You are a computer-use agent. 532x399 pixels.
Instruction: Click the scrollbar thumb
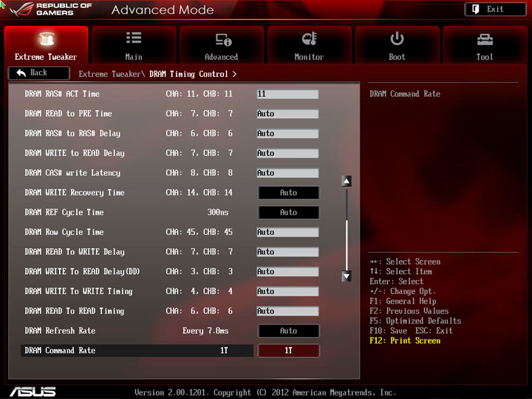(x=347, y=245)
